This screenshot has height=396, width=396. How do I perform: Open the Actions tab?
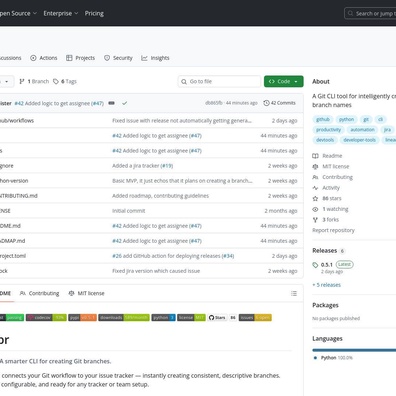[44, 58]
